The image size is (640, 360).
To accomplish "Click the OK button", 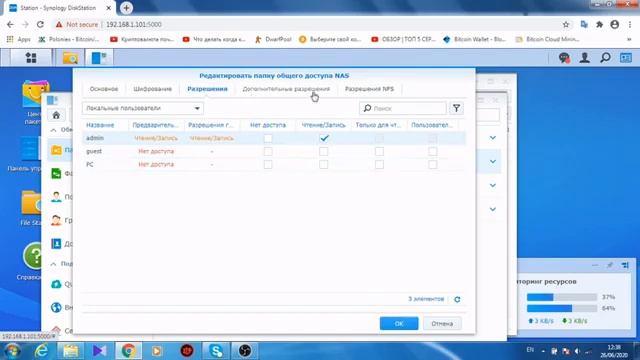I will pos(399,323).
